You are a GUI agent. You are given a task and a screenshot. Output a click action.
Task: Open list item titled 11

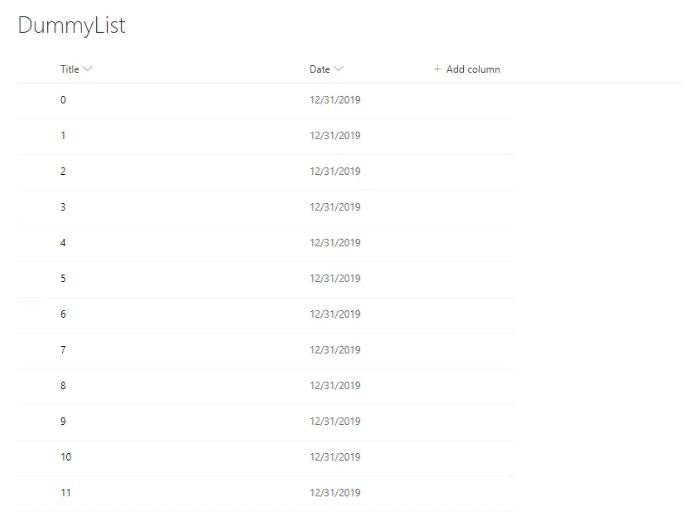click(66, 493)
